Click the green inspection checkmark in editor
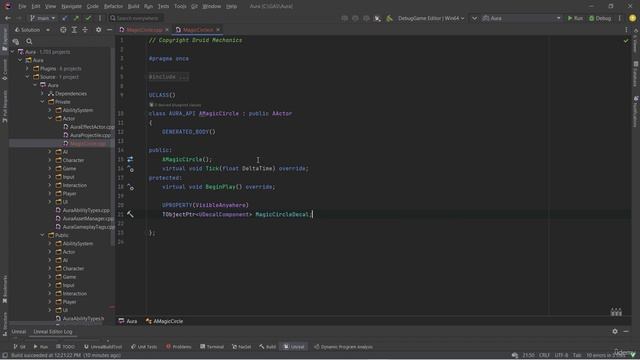The height and width of the screenshot is (360, 640). 626,40
